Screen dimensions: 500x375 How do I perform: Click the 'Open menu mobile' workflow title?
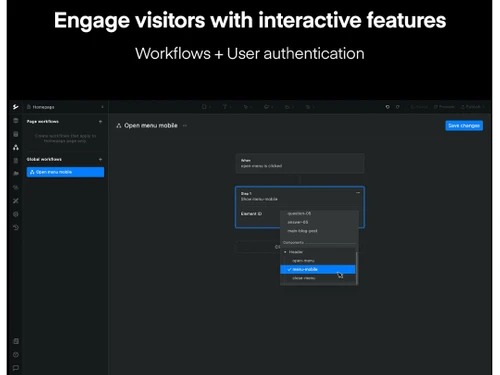coord(151,126)
